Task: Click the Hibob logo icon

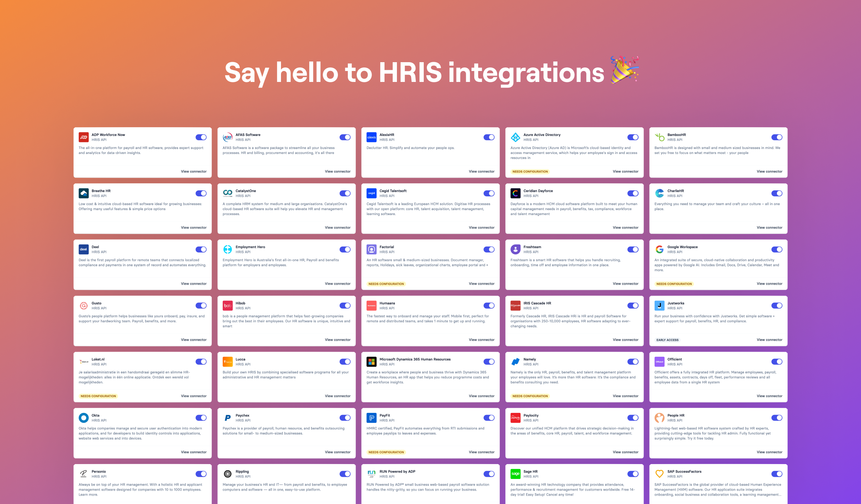Action: point(228,306)
